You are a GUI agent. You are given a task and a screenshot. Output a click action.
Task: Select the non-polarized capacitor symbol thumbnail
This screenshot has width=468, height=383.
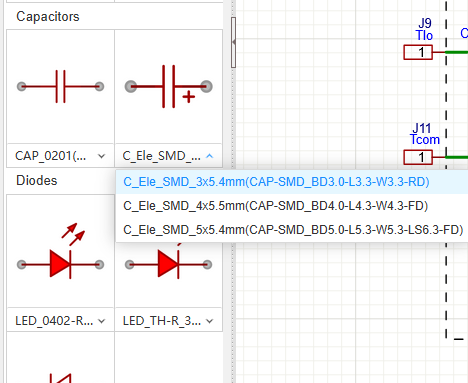click(60, 87)
